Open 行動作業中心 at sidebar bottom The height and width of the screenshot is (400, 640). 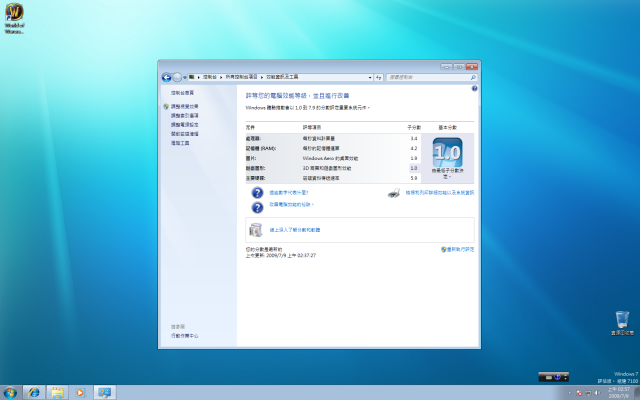184,336
